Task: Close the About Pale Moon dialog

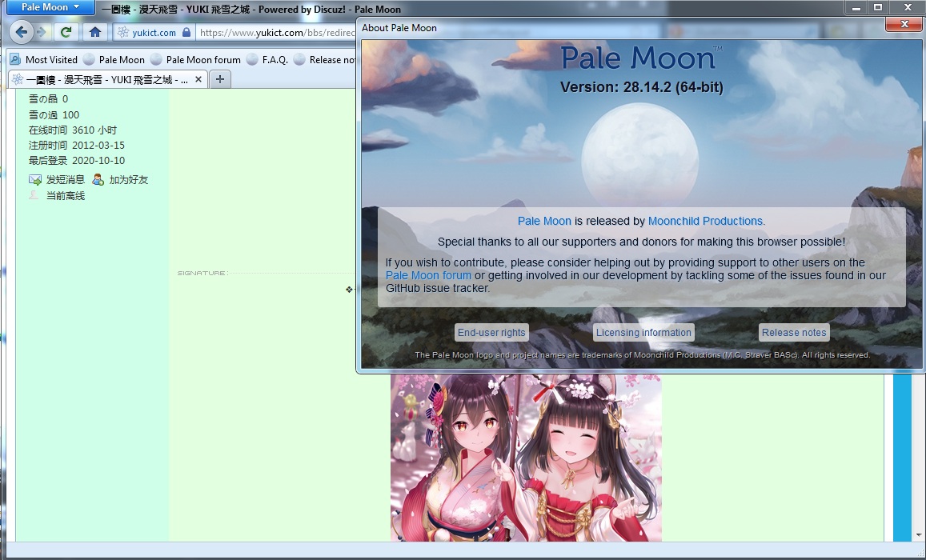Action: (x=904, y=24)
